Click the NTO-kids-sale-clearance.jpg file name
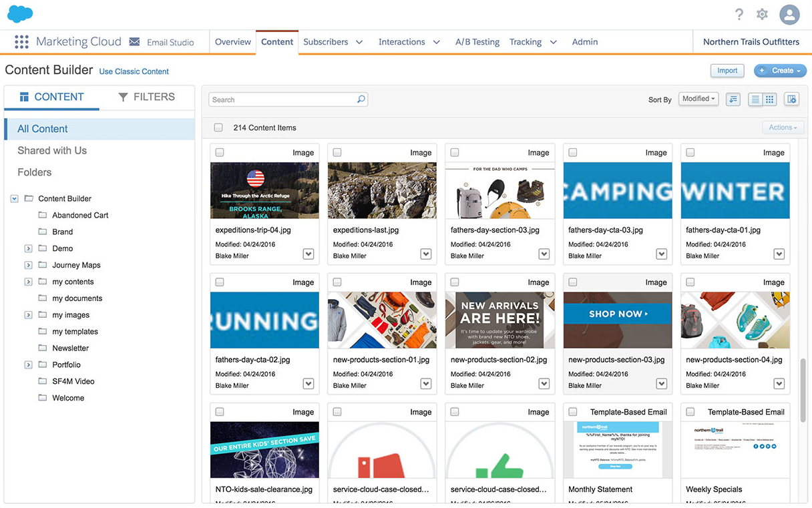This screenshot has height=508, width=812. 264,489
